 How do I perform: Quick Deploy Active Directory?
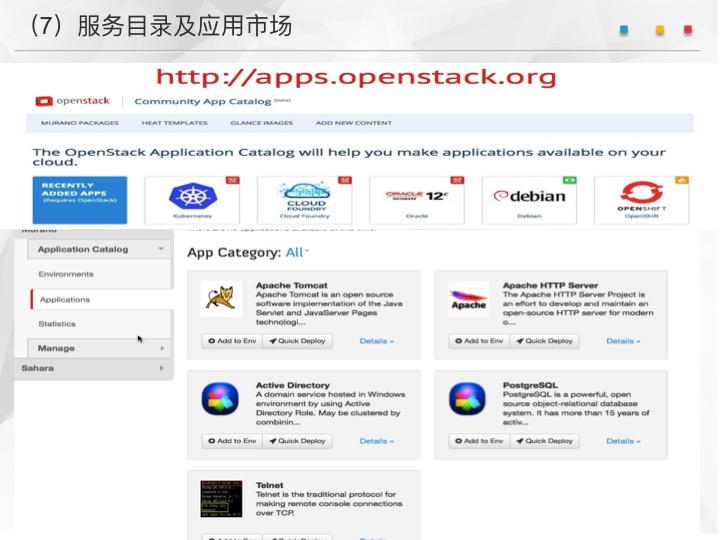click(298, 441)
